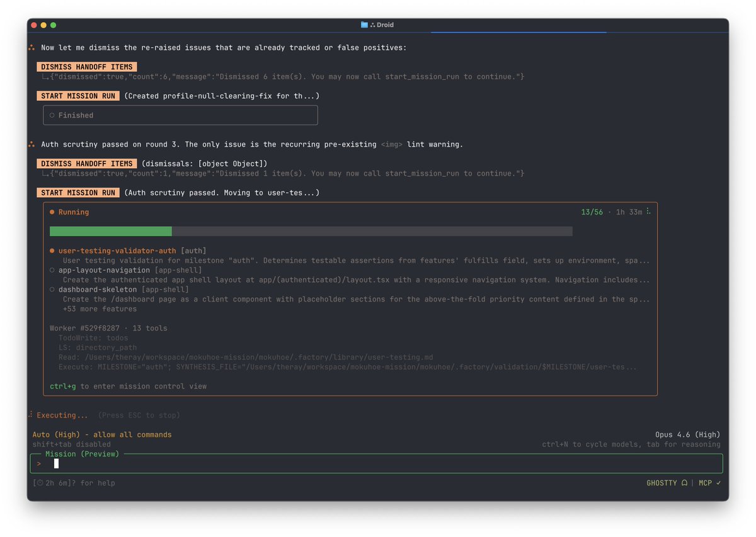This screenshot has height=537, width=756.
Task: Click the Execute MILESTONE="auth" command line
Action: pyautogui.click(x=348, y=367)
